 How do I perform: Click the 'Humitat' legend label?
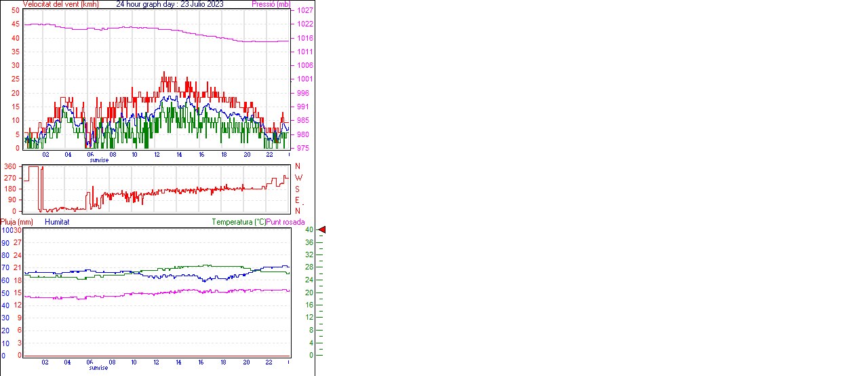[57, 222]
